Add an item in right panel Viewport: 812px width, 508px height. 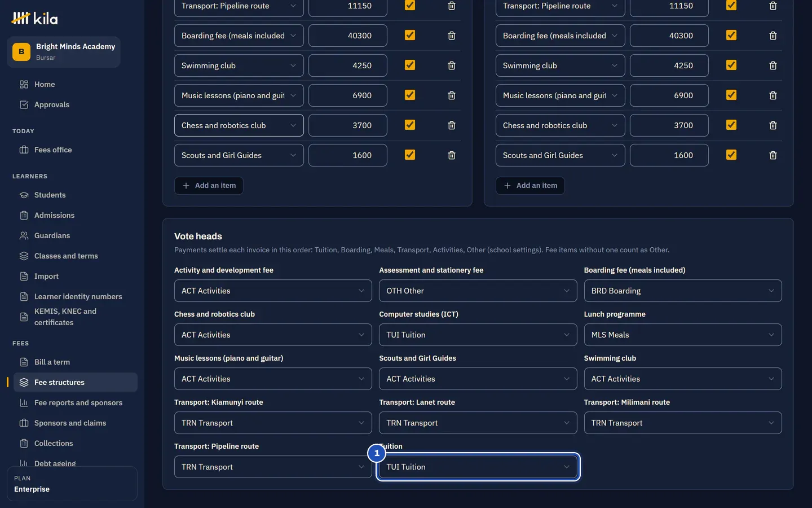[x=530, y=186]
